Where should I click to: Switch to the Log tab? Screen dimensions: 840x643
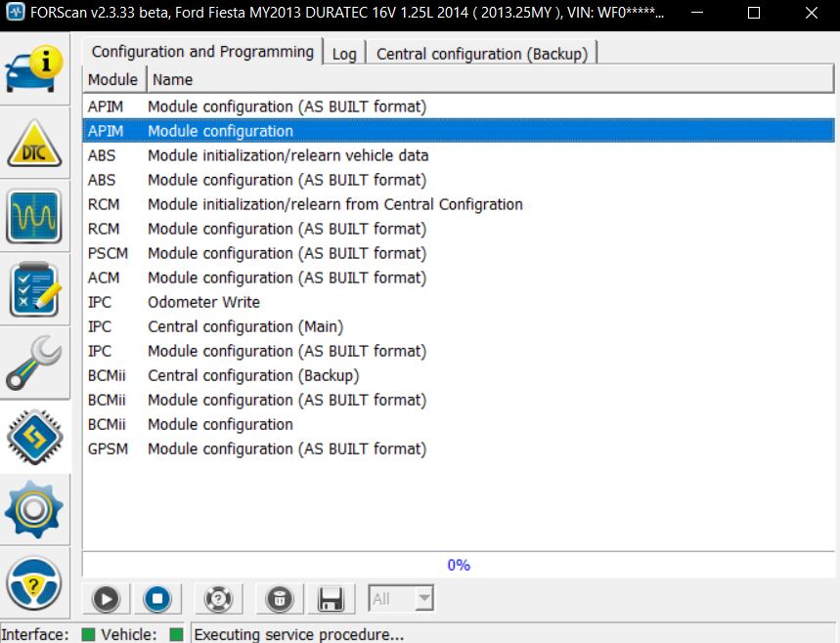pos(344,54)
